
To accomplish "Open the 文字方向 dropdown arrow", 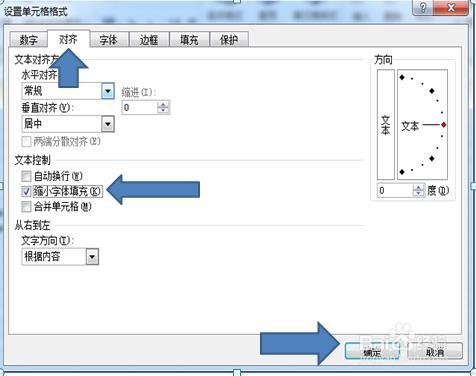I will 92,257.
